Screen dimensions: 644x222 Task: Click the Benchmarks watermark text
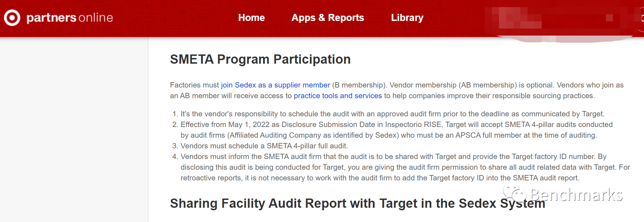click(576, 195)
